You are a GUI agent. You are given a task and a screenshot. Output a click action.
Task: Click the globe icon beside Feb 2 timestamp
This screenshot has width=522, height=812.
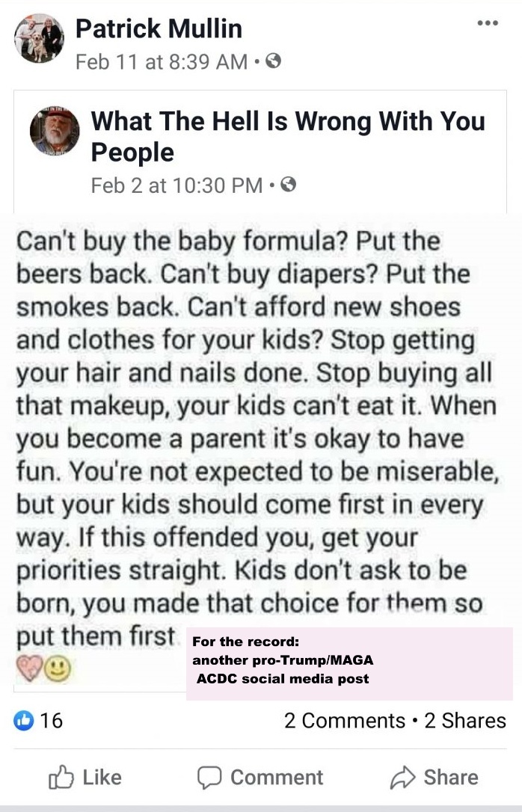[288, 184]
